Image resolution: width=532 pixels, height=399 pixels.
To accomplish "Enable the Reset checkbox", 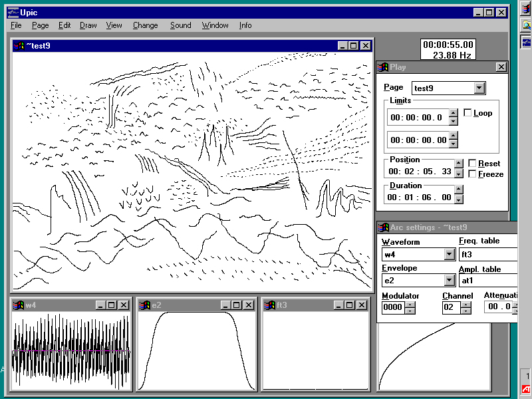I will pyautogui.click(x=472, y=163).
